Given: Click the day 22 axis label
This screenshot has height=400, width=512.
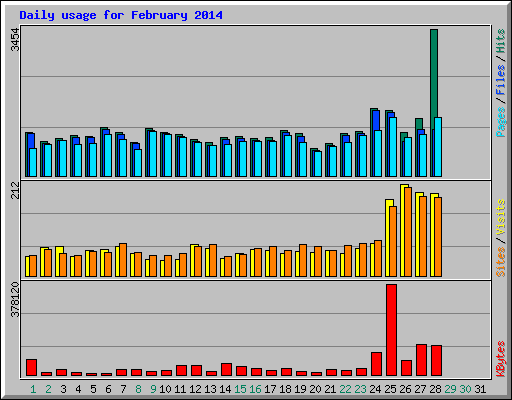Looking at the screenshot, I should (345, 389).
